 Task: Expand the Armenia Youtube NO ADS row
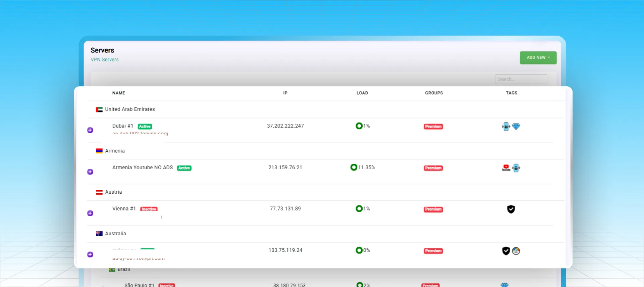[90, 172]
